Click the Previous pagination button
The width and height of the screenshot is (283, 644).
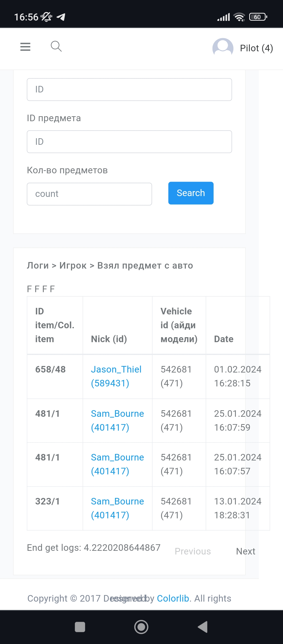tap(193, 551)
